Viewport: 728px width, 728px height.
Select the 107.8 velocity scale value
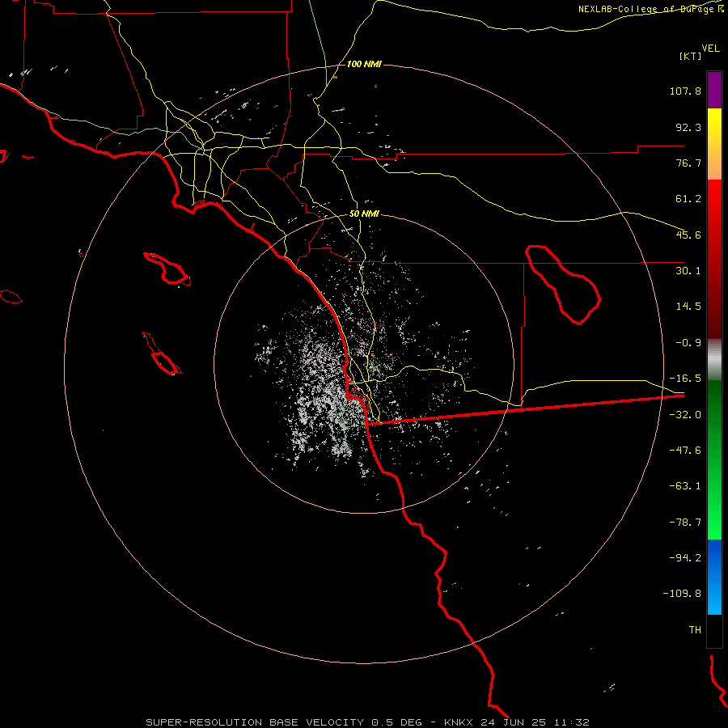click(685, 91)
